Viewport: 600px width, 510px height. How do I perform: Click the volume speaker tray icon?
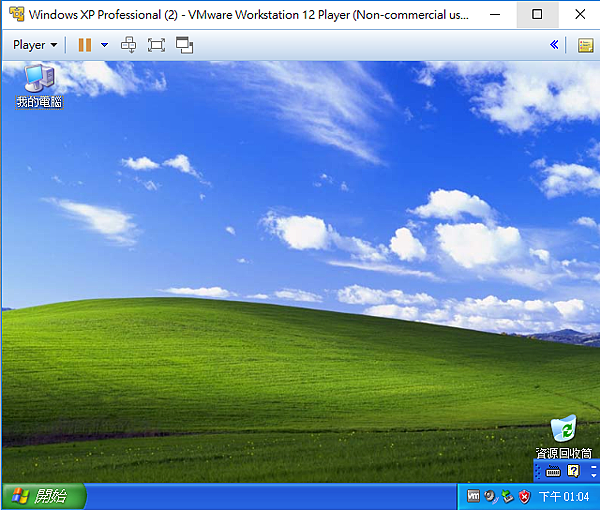490,496
